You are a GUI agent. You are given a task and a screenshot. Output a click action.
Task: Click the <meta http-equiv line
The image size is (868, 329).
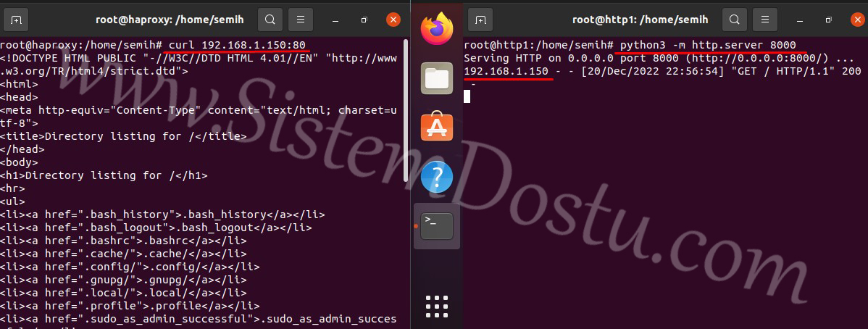[x=199, y=110]
